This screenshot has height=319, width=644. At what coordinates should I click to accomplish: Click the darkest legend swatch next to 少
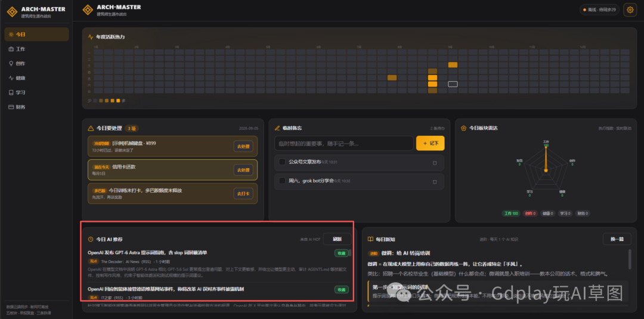pos(95,101)
